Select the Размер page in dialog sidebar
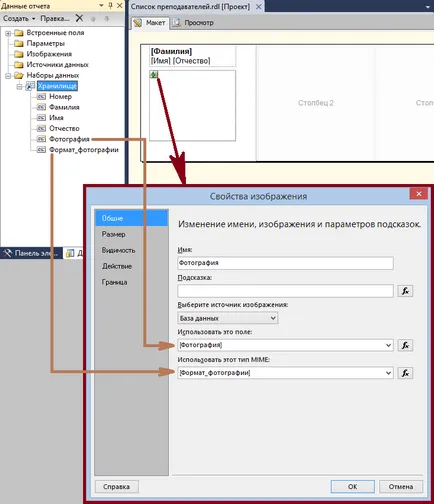This screenshot has height=504, width=434. point(113,234)
